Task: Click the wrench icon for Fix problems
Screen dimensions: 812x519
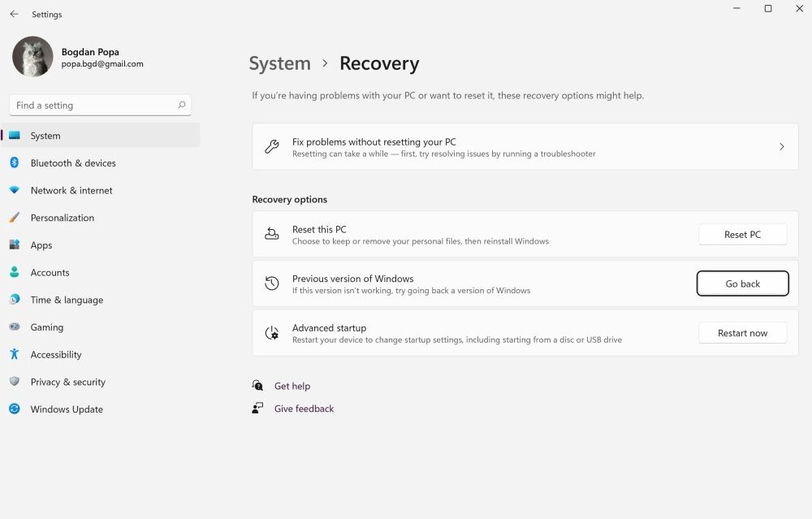Action: [272, 147]
